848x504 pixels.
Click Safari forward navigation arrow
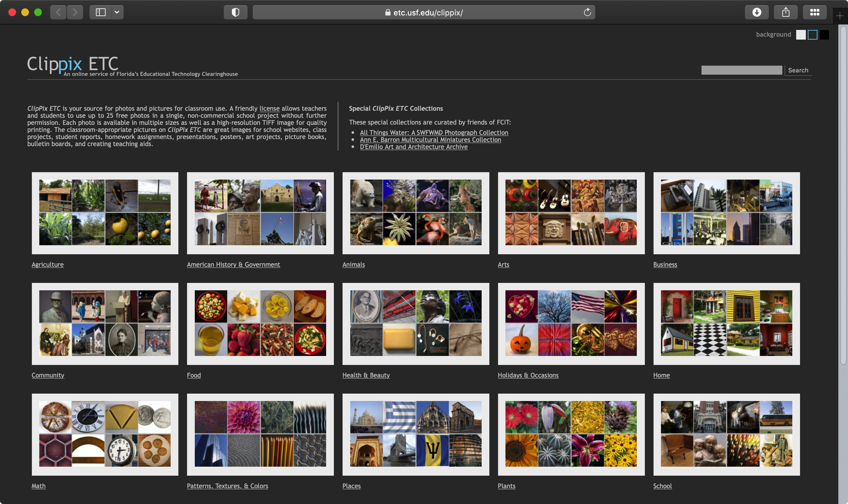click(75, 13)
